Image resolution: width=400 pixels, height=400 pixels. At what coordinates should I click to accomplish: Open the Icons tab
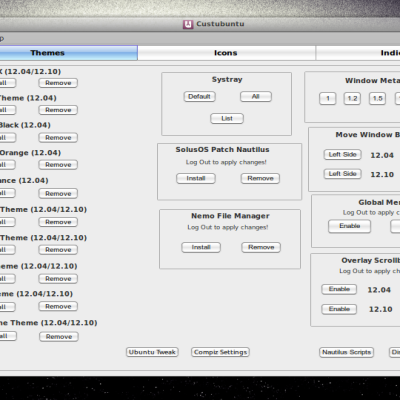point(226,53)
